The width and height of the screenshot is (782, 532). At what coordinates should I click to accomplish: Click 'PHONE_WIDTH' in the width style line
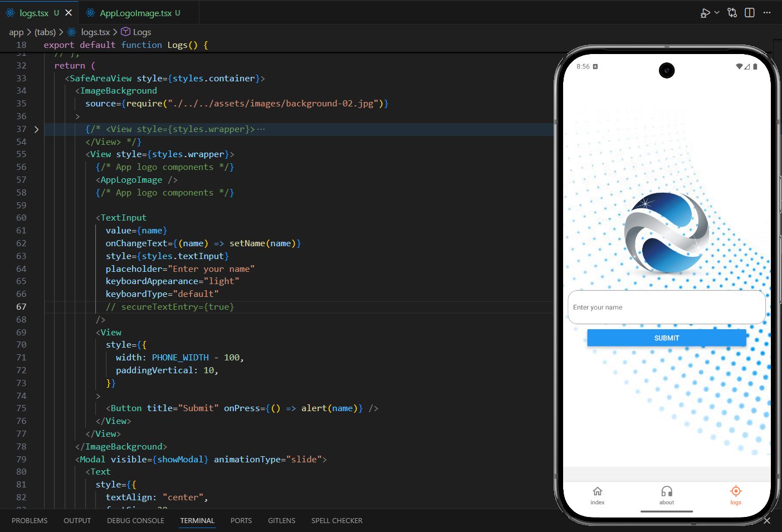pos(180,358)
